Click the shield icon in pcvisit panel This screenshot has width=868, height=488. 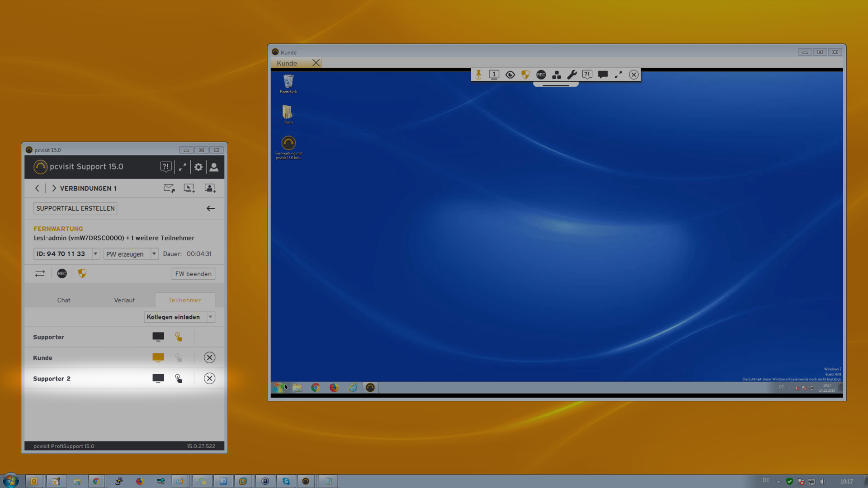point(82,273)
